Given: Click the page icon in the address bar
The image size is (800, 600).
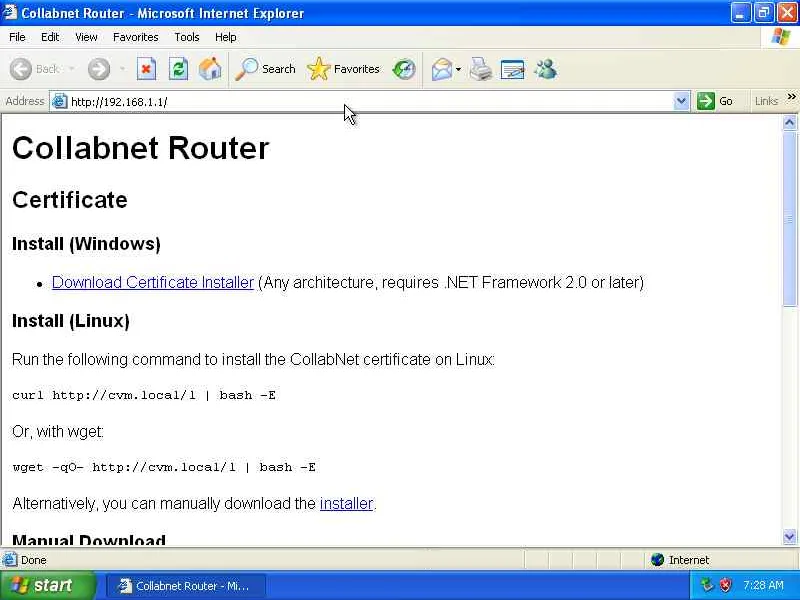Looking at the screenshot, I should pyautogui.click(x=60, y=101).
